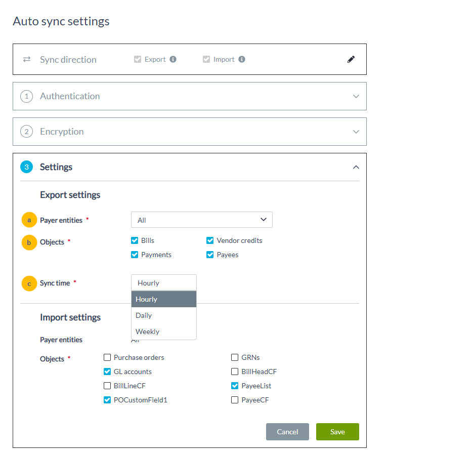476x452 pixels.
Task: Uncheck the Payments export checkbox
Action: click(135, 255)
